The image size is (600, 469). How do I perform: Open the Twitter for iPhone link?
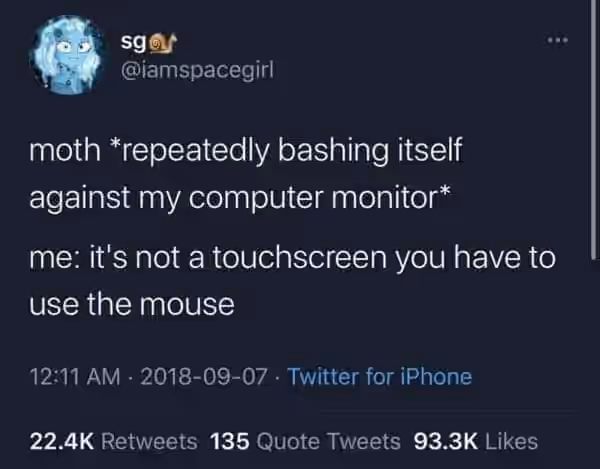pos(380,376)
